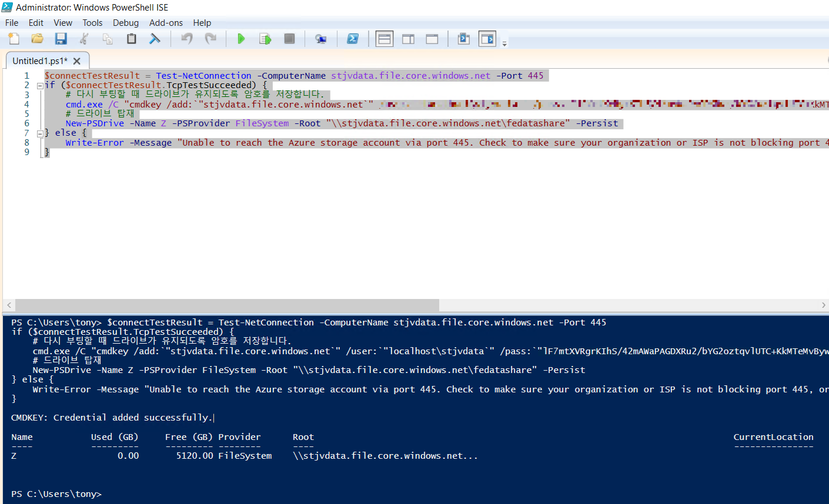Clear the console pane
Screen dimensions: 829x504
[155, 39]
